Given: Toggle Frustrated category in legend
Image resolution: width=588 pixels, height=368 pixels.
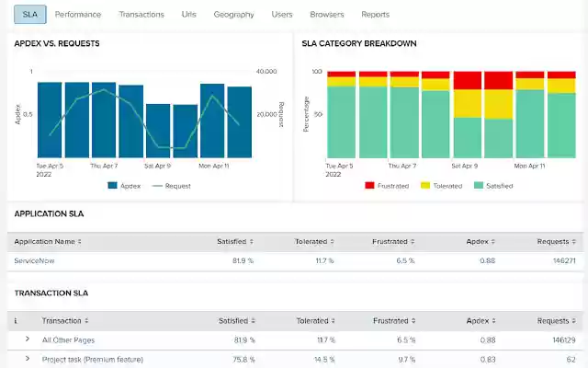Looking at the screenshot, I should pos(386,185).
